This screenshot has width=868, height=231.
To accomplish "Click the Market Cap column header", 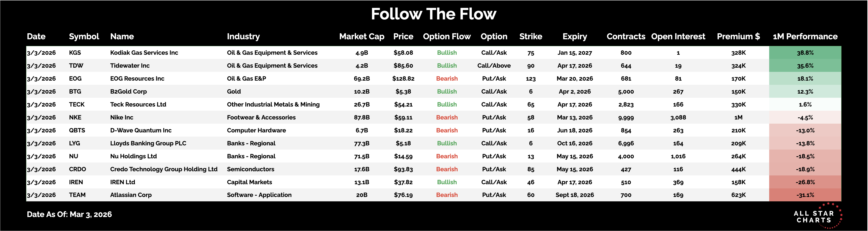I will tap(361, 36).
